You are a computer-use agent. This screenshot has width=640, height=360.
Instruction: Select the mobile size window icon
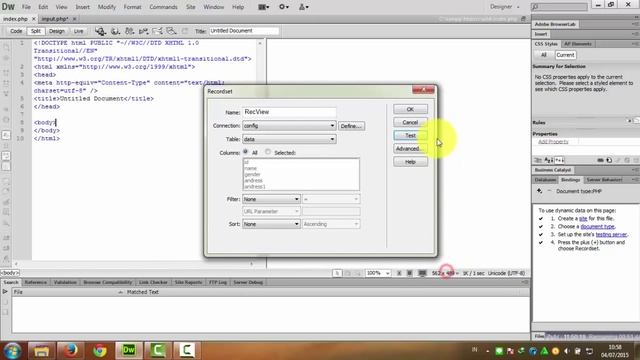click(399, 273)
